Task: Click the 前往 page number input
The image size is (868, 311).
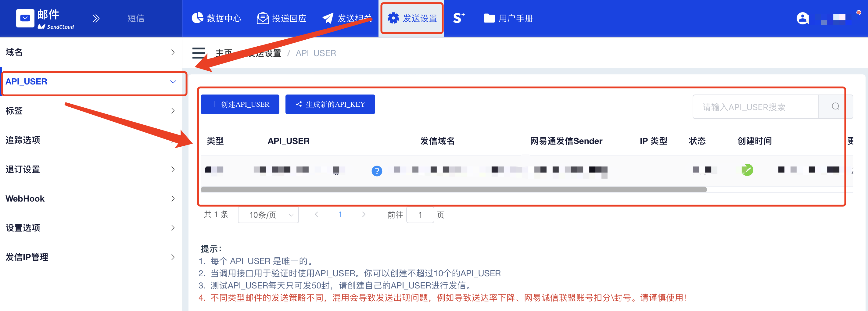Action: pyautogui.click(x=420, y=215)
